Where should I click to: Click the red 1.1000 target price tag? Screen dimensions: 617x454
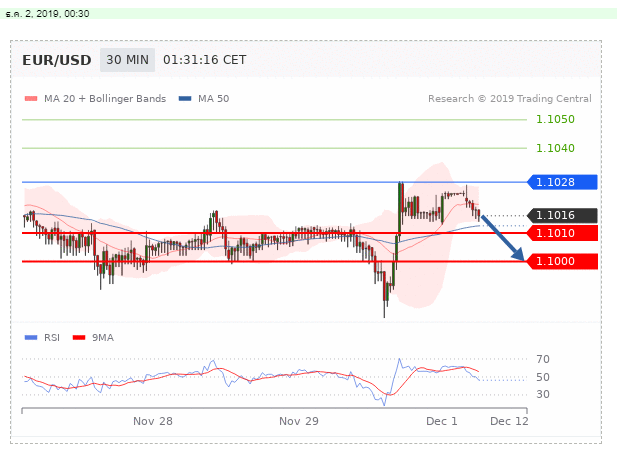pos(562,261)
